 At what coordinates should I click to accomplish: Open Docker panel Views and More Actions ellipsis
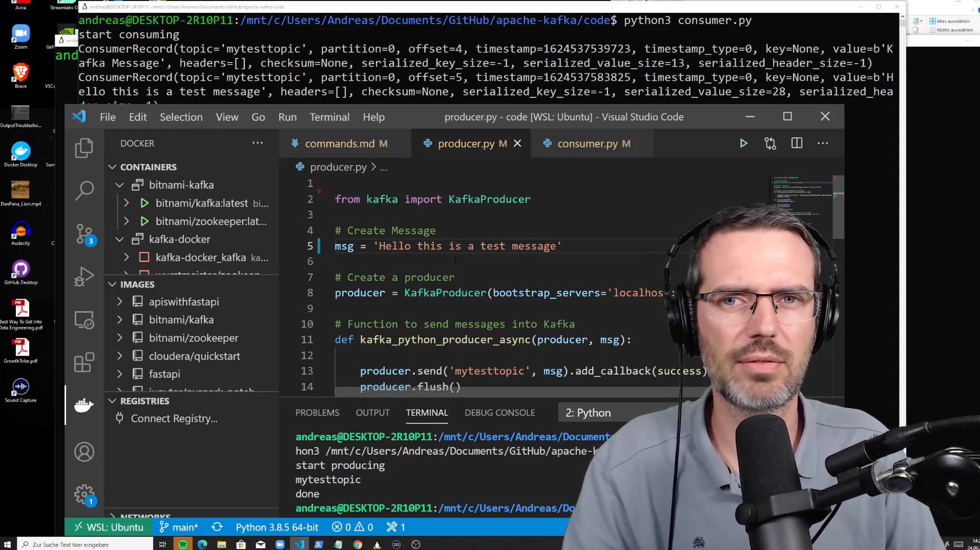click(x=258, y=143)
